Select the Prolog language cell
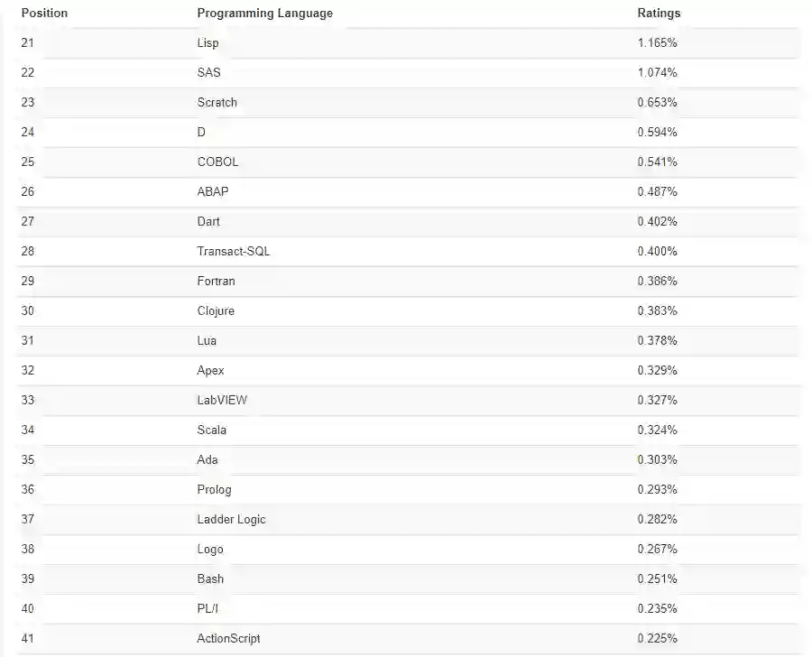 [x=214, y=489]
